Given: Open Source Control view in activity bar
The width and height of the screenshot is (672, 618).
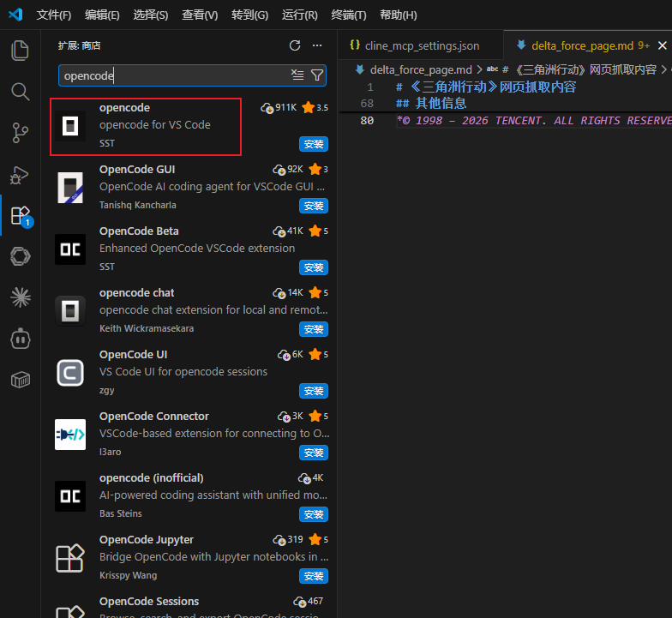Looking at the screenshot, I should pyautogui.click(x=20, y=132).
